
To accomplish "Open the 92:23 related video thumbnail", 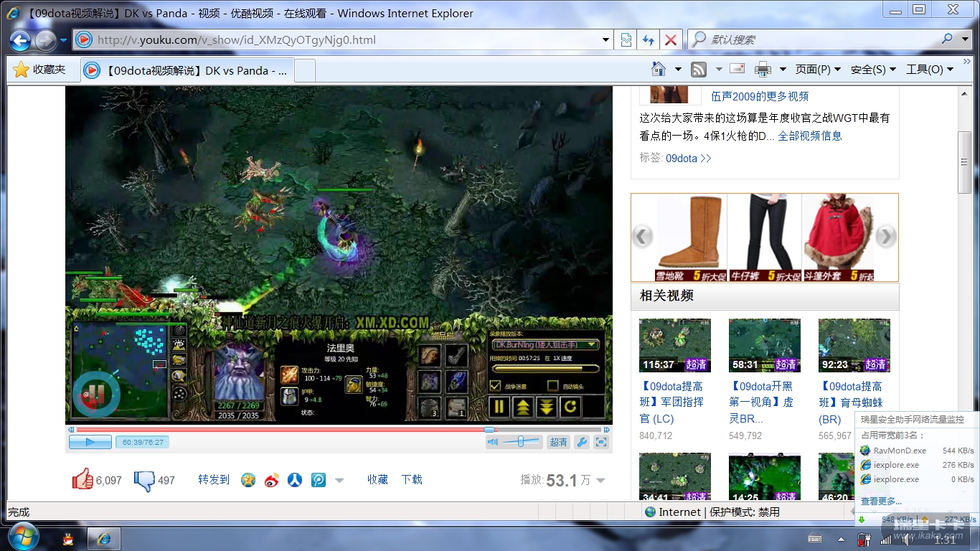I will (854, 346).
